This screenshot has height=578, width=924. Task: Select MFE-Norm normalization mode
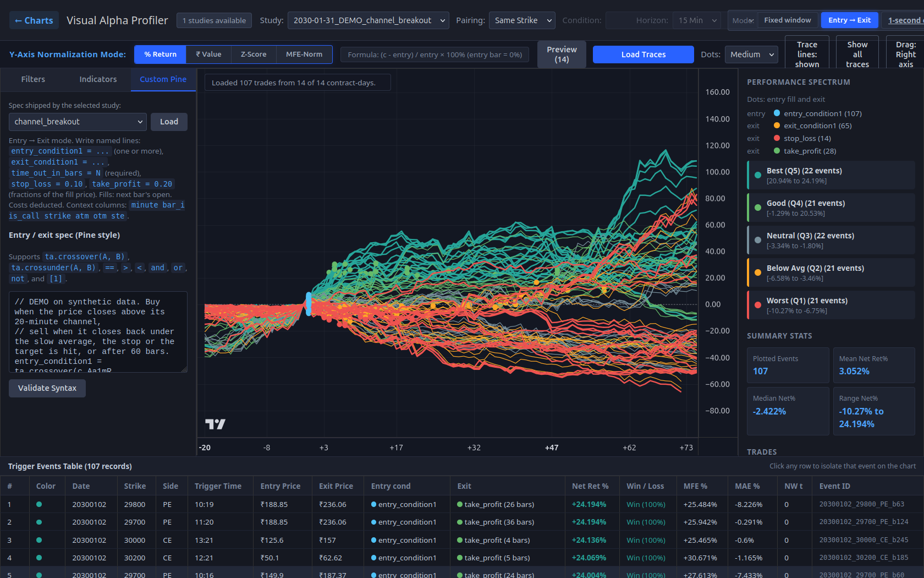[x=304, y=54]
